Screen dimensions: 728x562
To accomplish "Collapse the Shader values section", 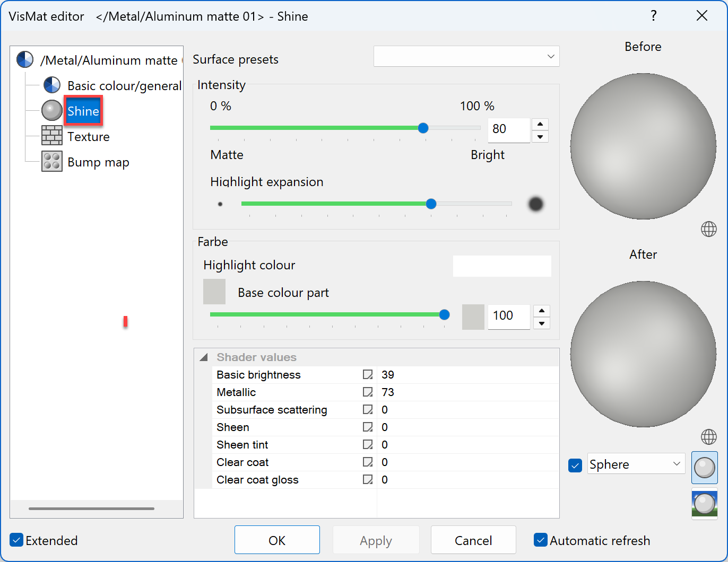I will point(204,357).
